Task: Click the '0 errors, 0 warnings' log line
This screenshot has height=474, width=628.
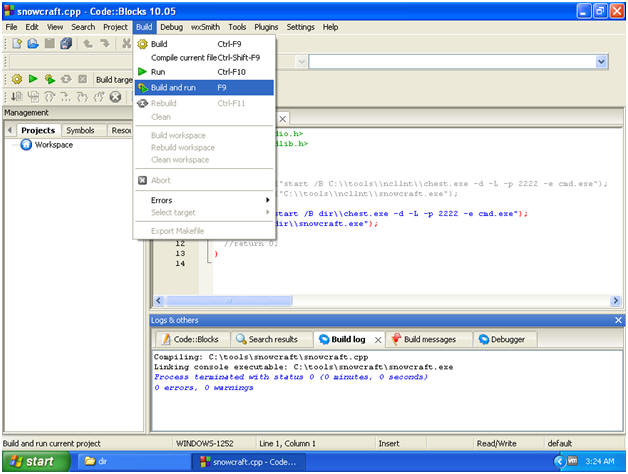Action: pos(204,387)
